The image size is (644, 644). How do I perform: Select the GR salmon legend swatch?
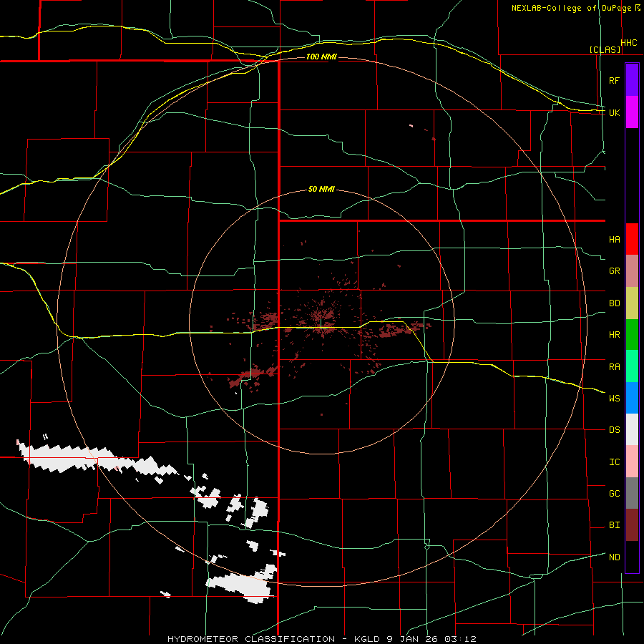point(632,271)
